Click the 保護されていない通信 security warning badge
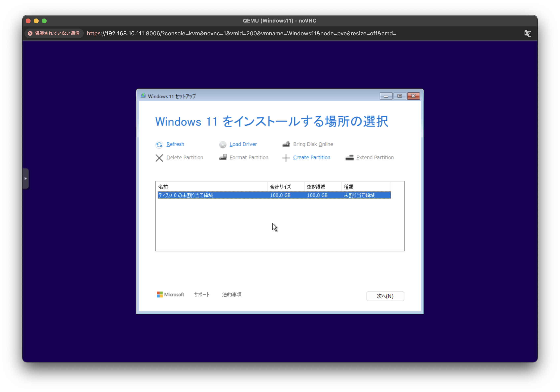 coord(54,33)
